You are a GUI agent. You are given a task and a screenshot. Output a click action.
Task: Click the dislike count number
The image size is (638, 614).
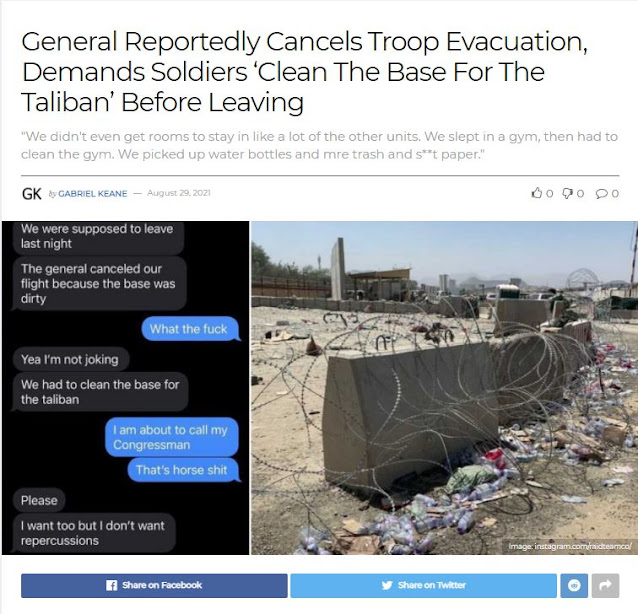click(x=580, y=194)
